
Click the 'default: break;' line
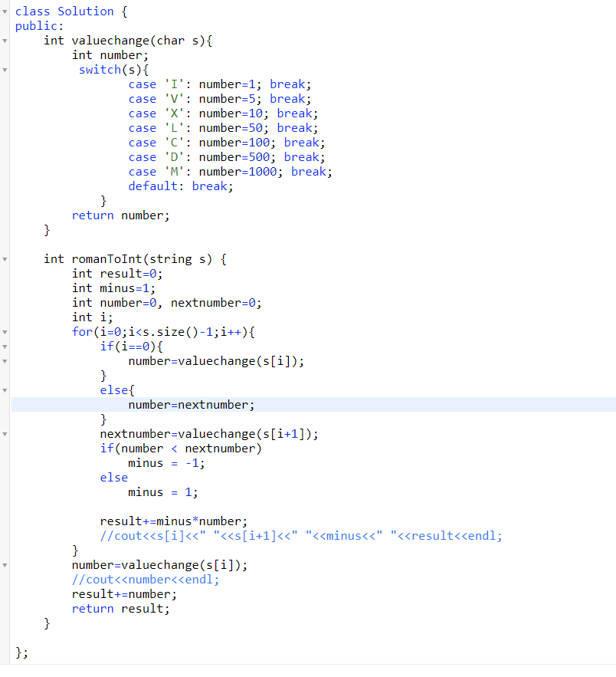coord(181,186)
